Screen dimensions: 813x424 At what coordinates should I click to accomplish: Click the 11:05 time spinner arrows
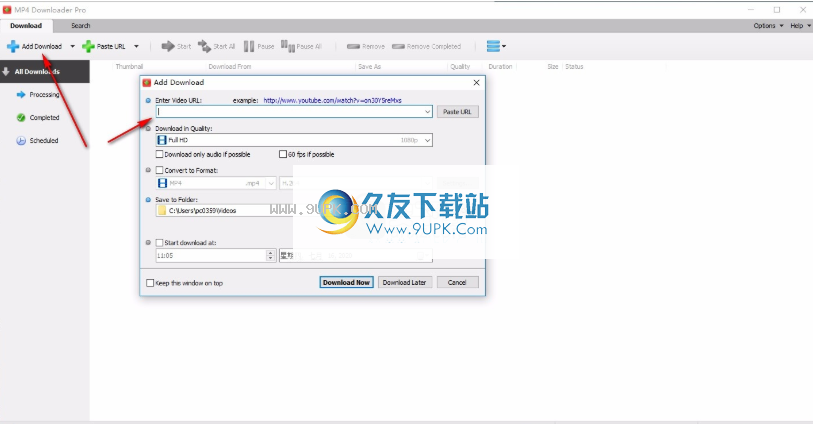[x=270, y=256]
